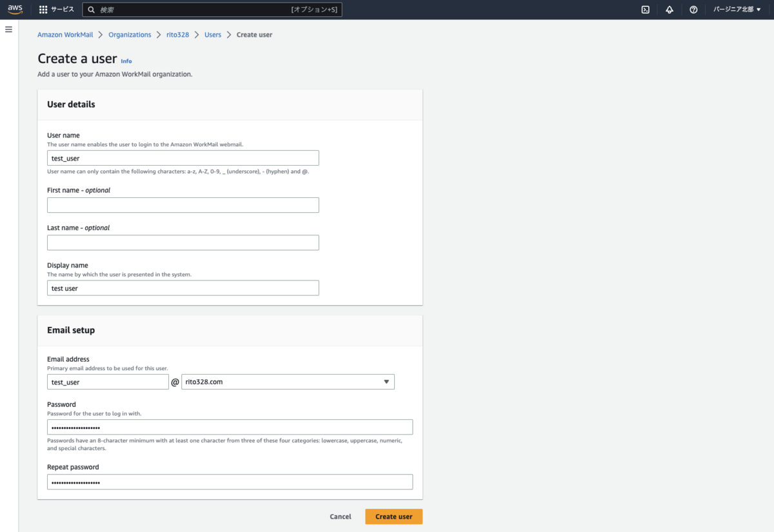The image size is (774, 532).
Task: Click the Repeat password field
Action: point(230,482)
